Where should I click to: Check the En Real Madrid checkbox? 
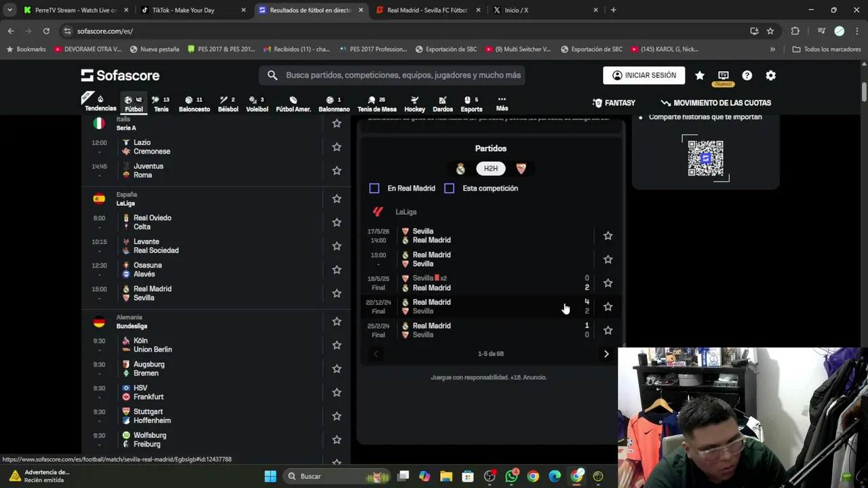coord(374,188)
